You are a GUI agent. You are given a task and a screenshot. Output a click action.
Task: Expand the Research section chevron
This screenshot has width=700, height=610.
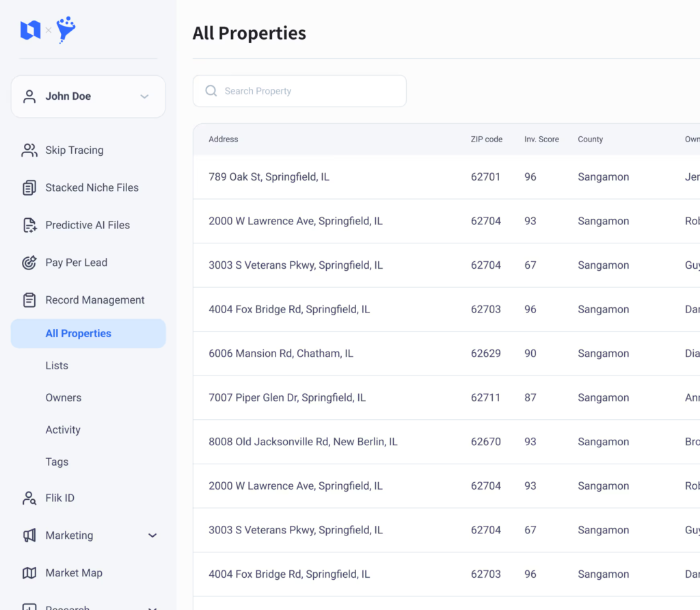click(152, 607)
